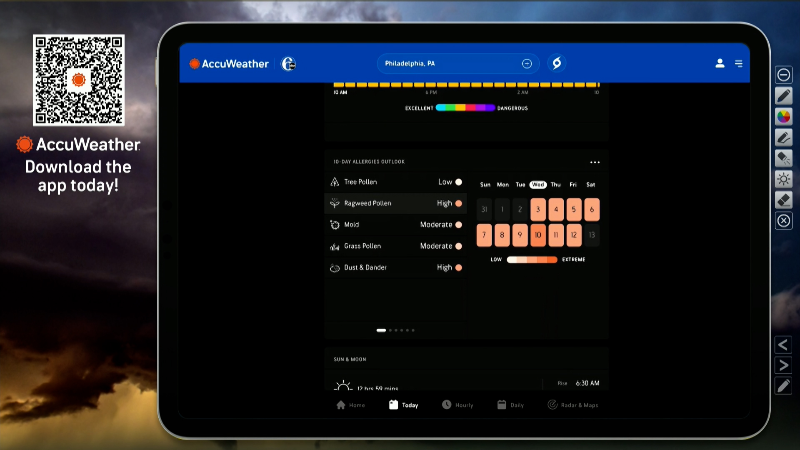Select the Ragweed Pollen row
The width and height of the screenshot is (800, 450).
pyautogui.click(x=395, y=203)
